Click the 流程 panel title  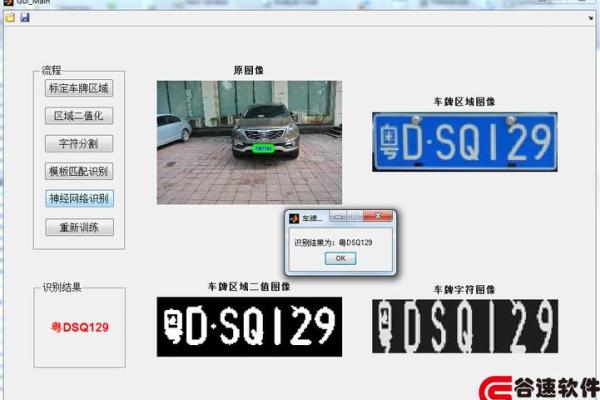coord(52,70)
